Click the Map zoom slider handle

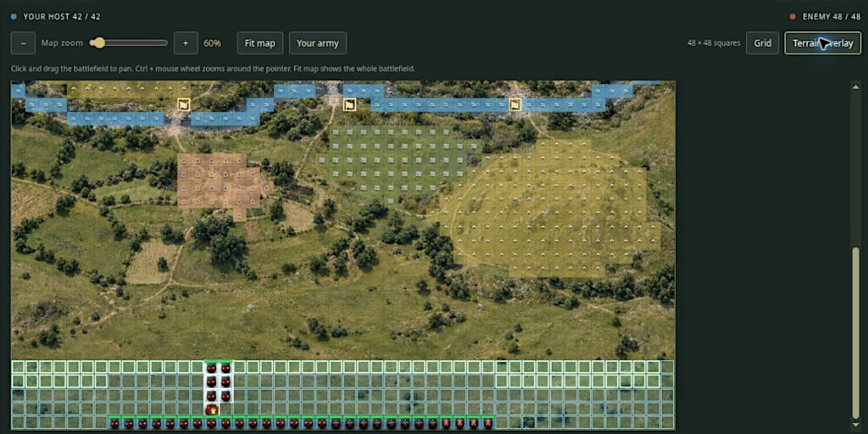tap(97, 42)
